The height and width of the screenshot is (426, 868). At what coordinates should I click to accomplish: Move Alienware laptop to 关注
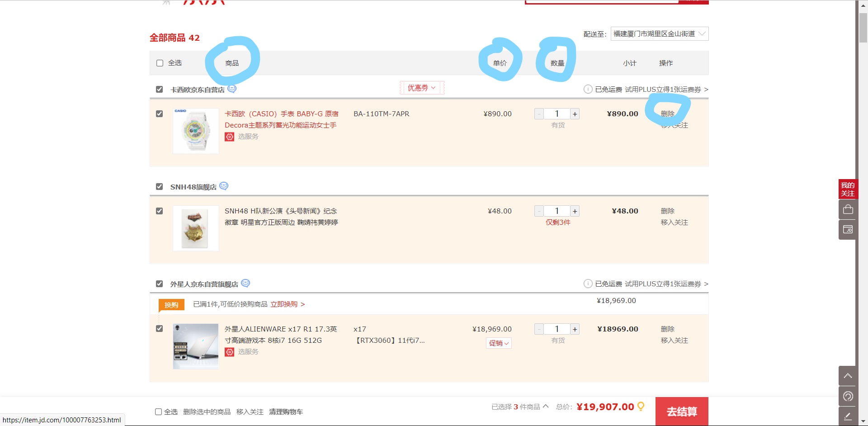[674, 341]
